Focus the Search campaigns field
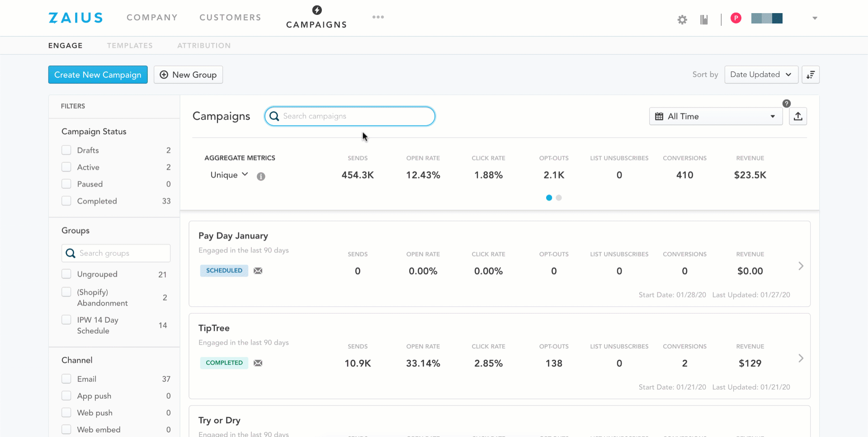This screenshot has height=437, width=868. [350, 116]
